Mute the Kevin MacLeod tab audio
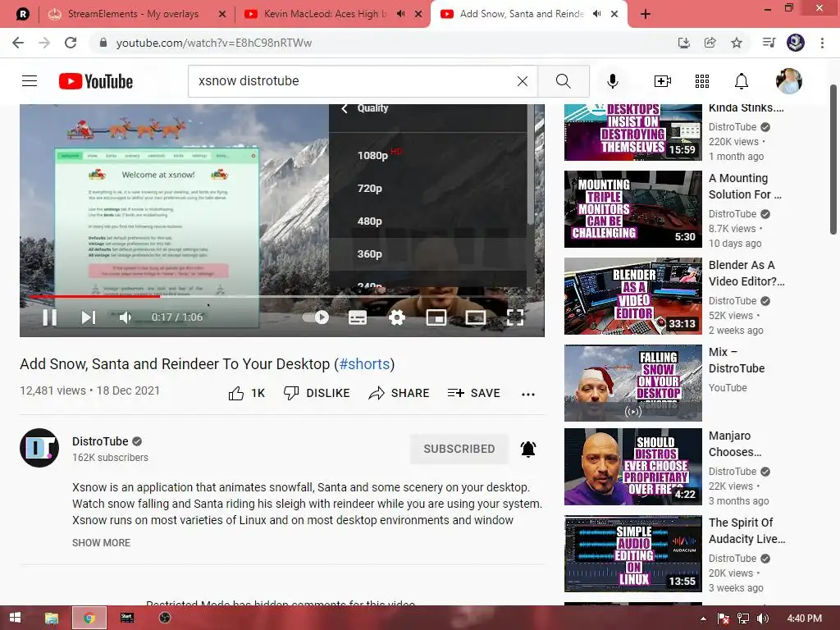The height and width of the screenshot is (630, 840). coord(400,14)
